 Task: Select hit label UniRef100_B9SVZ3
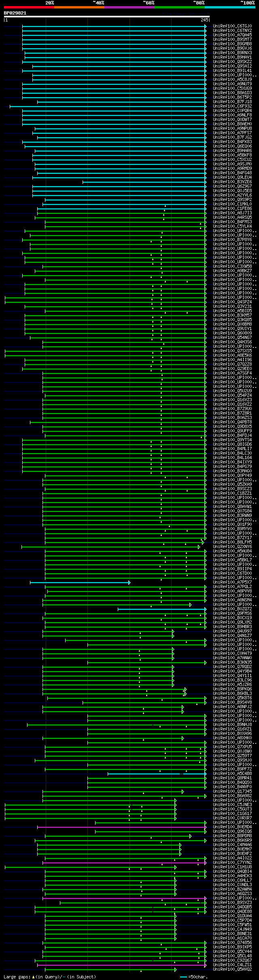click(x=232, y=903)
